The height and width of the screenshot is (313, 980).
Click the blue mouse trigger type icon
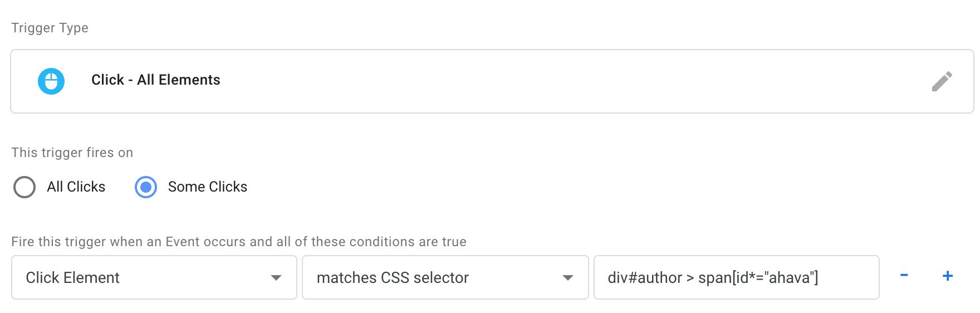[x=51, y=81]
